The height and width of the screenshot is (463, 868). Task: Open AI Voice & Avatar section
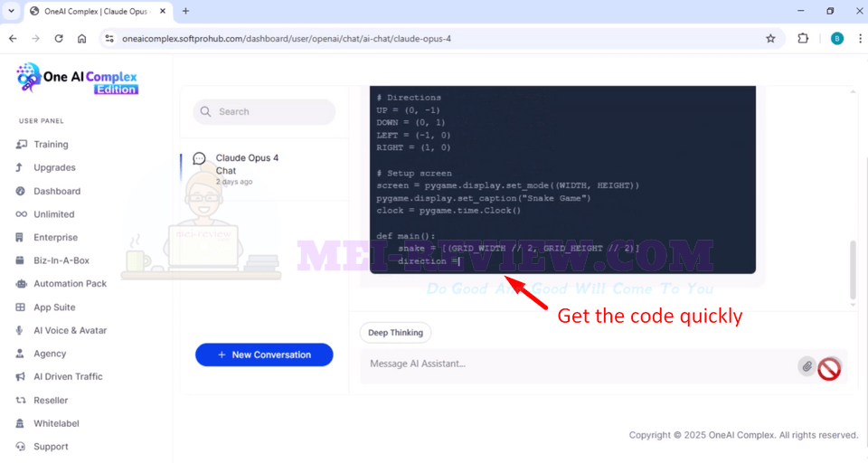click(70, 330)
